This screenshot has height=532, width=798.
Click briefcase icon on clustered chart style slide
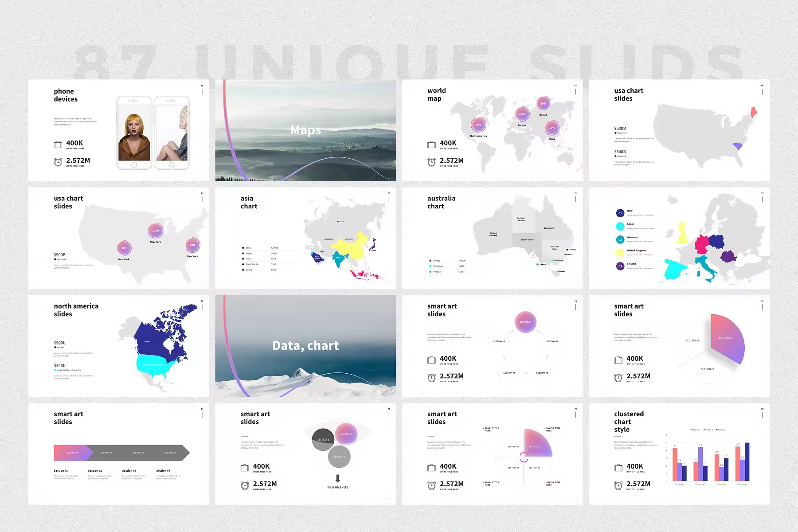[618, 468]
